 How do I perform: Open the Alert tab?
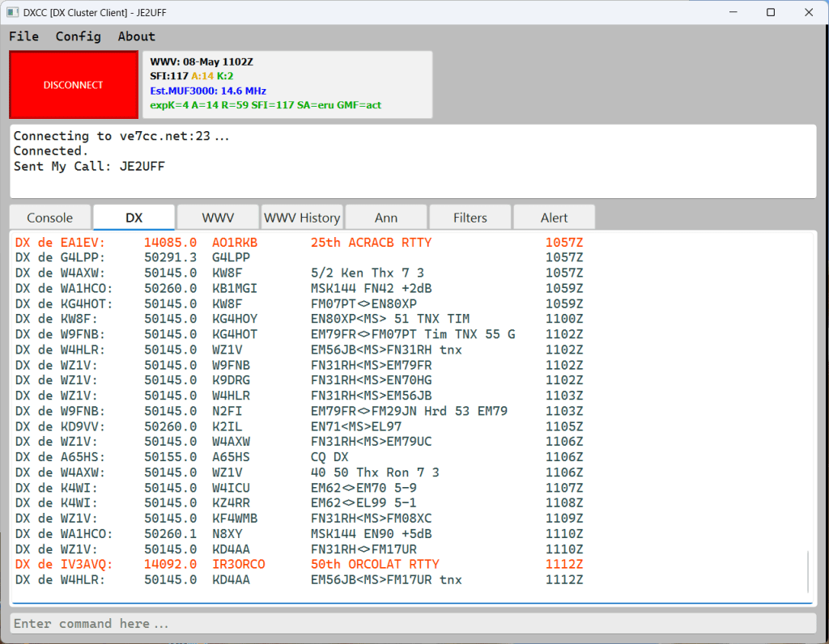[x=554, y=218]
